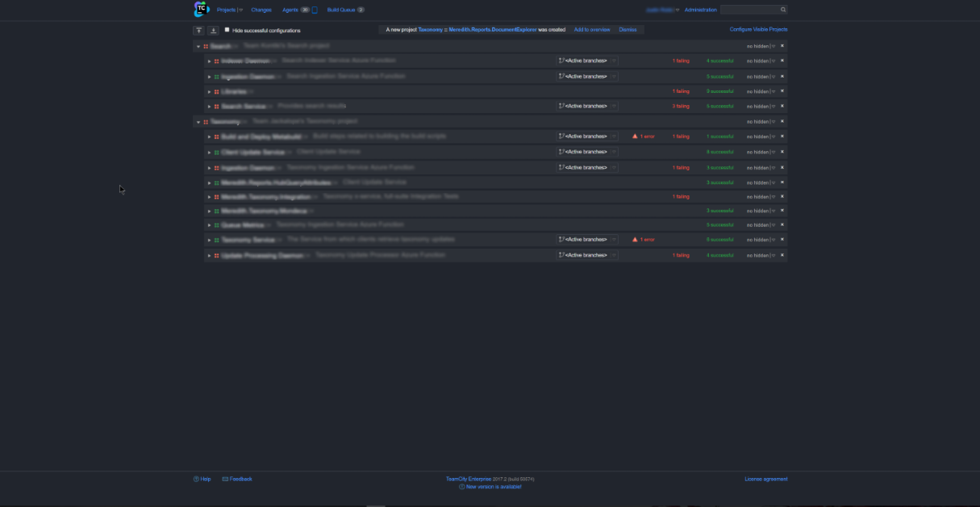Open the no hidden dropdown for Search project
Screen dimensions: 980x507
(x=761, y=46)
